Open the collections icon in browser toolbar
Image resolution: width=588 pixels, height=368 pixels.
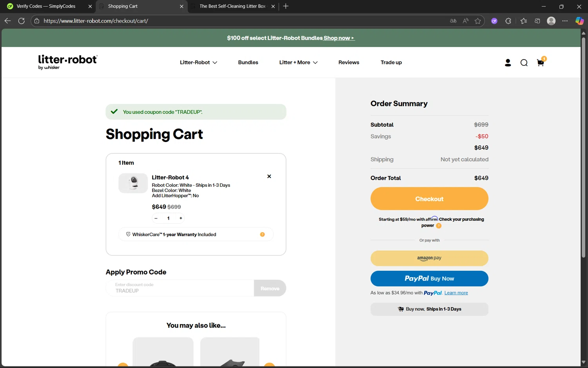(537, 21)
